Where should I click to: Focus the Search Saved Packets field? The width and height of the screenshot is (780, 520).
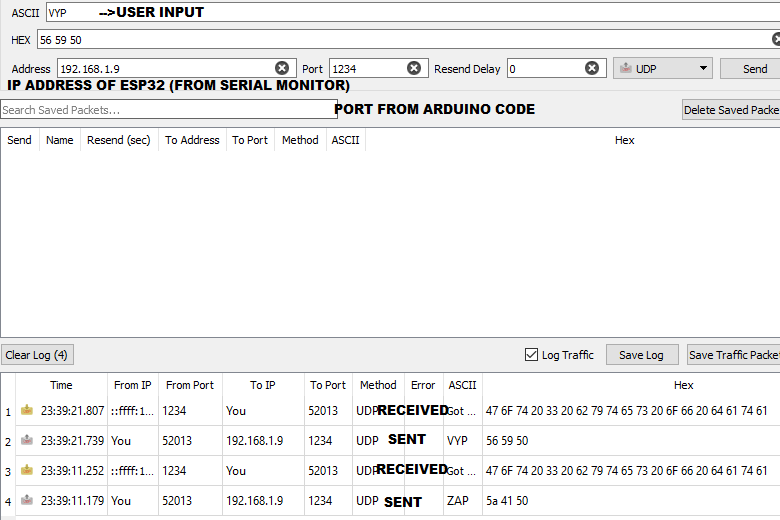tap(165, 110)
